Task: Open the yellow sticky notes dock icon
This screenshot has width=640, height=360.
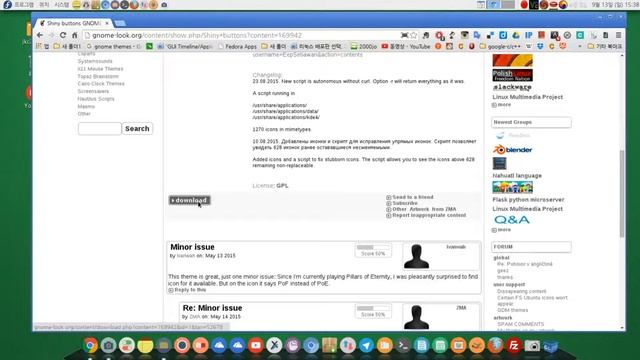Action: (145, 346)
